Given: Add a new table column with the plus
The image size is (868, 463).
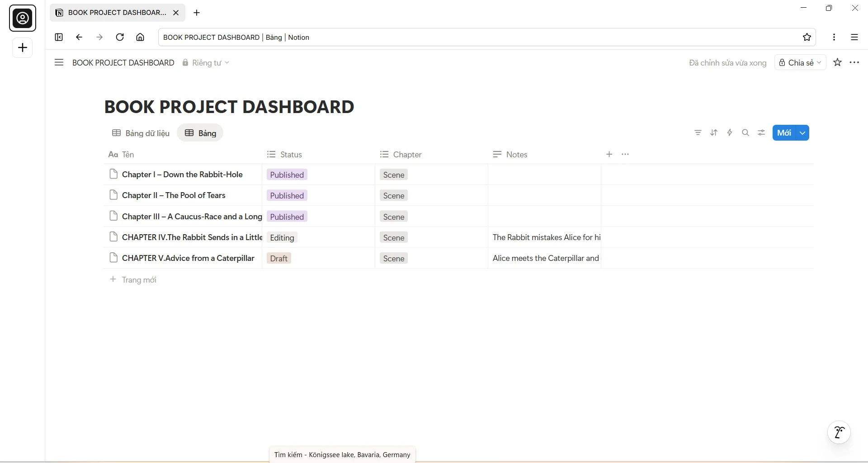Looking at the screenshot, I should [x=609, y=154].
